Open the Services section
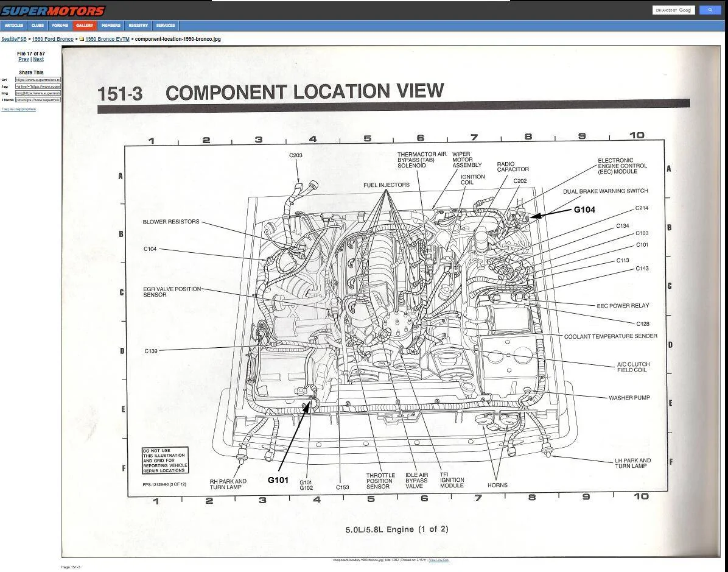Screen dimensions: 728x572 [x=165, y=25]
